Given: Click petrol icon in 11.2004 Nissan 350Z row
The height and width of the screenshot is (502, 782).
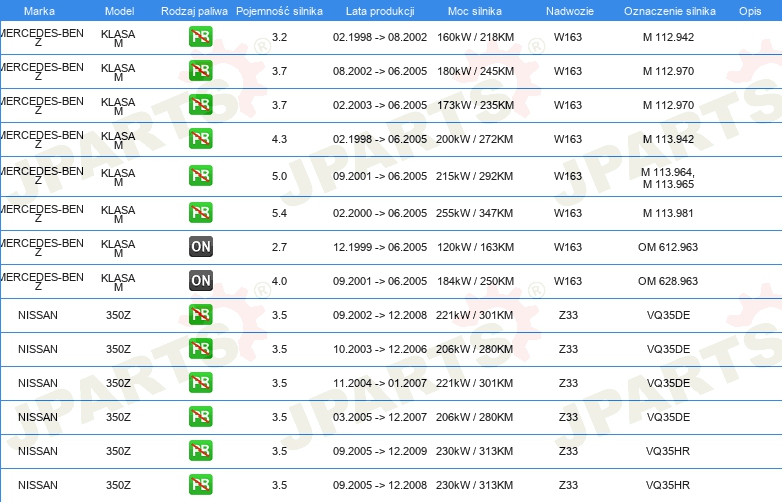Looking at the screenshot, I should point(200,382).
